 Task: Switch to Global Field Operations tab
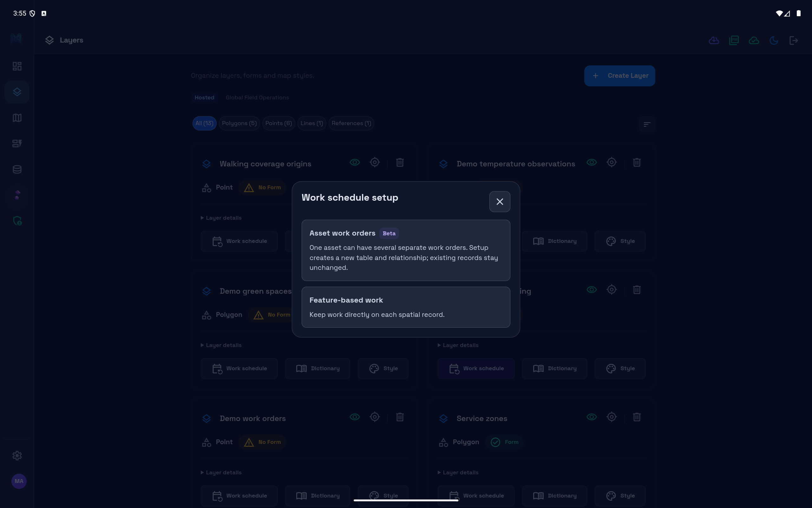(257, 97)
